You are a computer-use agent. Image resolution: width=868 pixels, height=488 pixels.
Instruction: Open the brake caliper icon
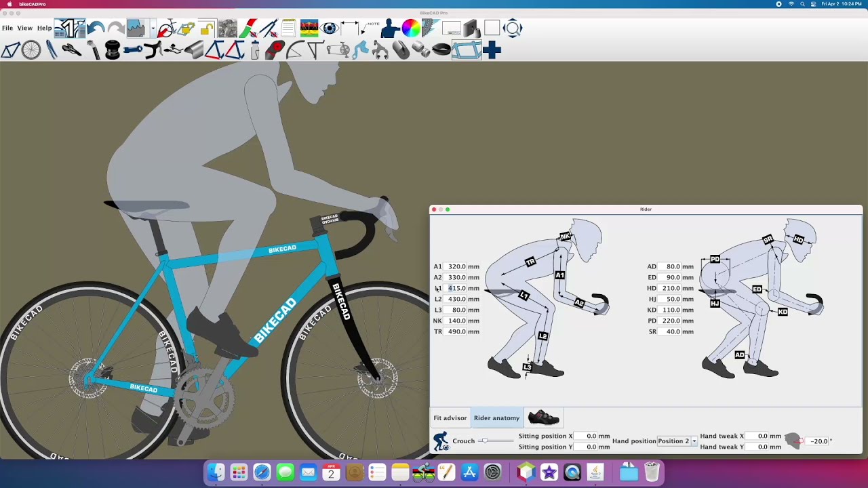(x=380, y=50)
